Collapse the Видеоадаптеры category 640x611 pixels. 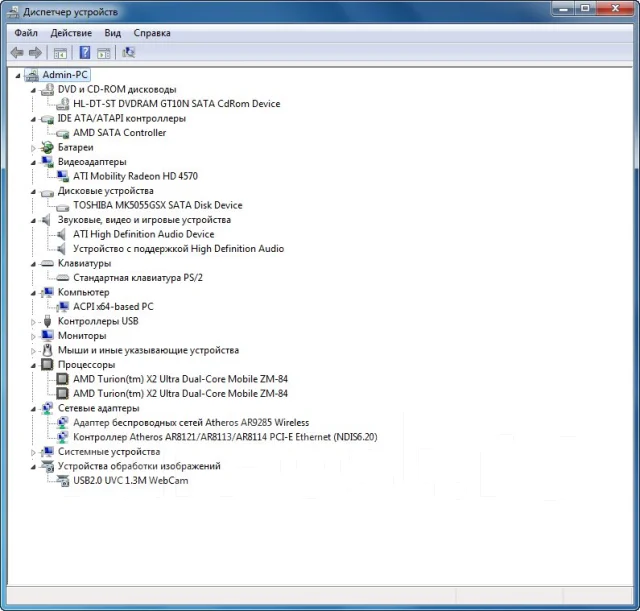pos(33,162)
